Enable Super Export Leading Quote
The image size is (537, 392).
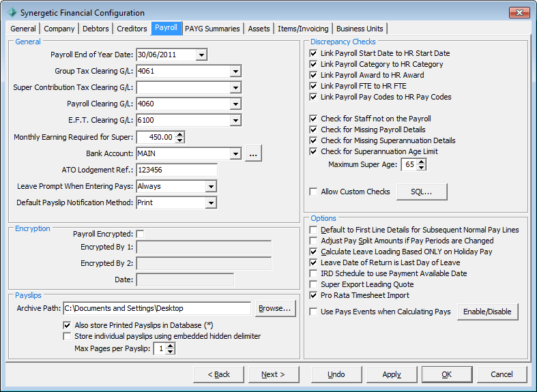pos(313,284)
